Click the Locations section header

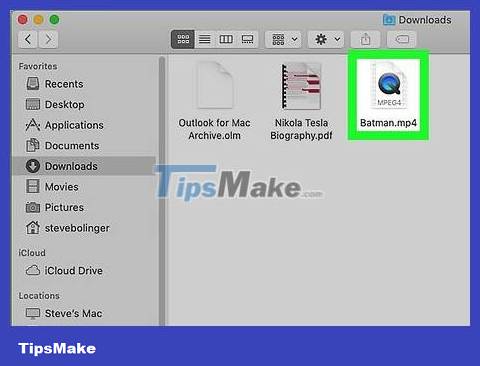click(x=39, y=296)
